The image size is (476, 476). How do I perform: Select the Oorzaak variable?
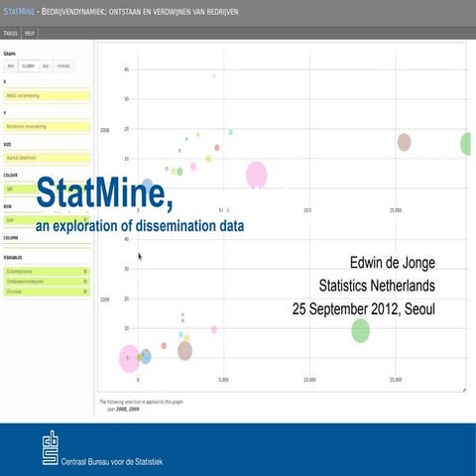point(47,292)
